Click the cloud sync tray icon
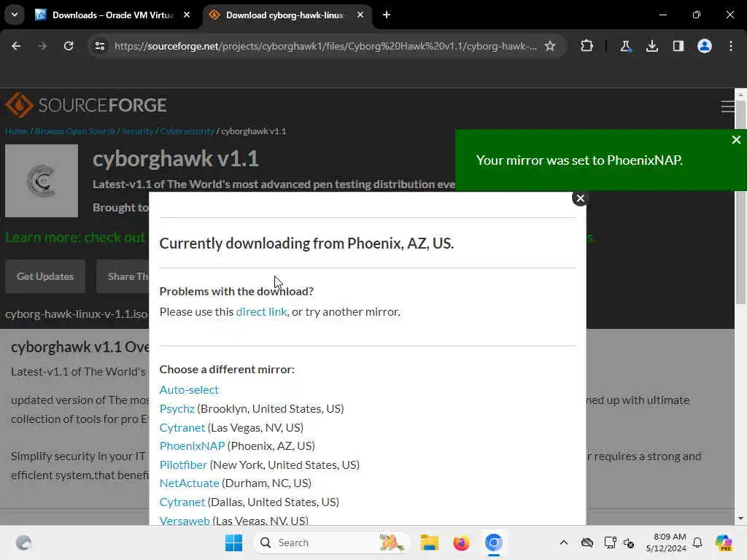 pyautogui.click(x=587, y=542)
